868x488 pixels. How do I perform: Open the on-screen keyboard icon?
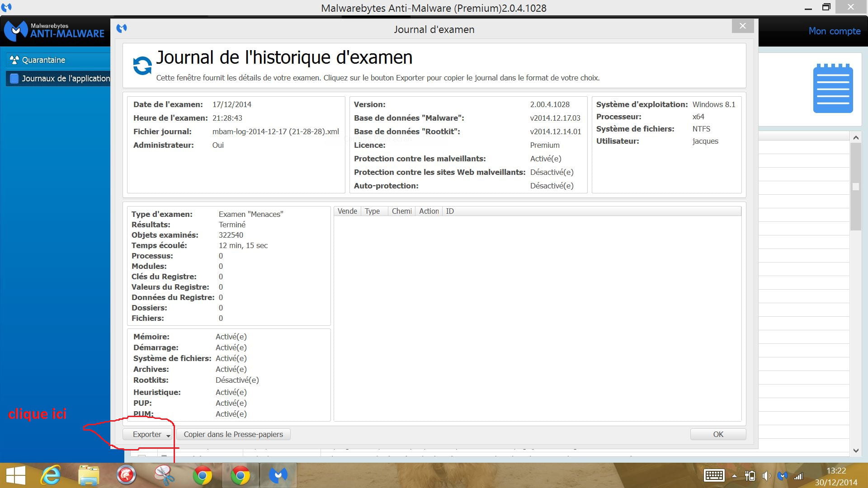(x=714, y=475)
